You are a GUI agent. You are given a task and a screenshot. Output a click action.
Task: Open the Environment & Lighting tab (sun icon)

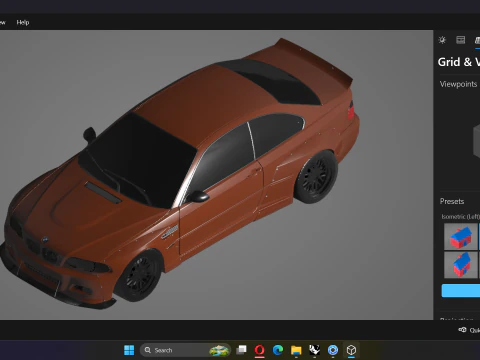(x=442, y=40)
